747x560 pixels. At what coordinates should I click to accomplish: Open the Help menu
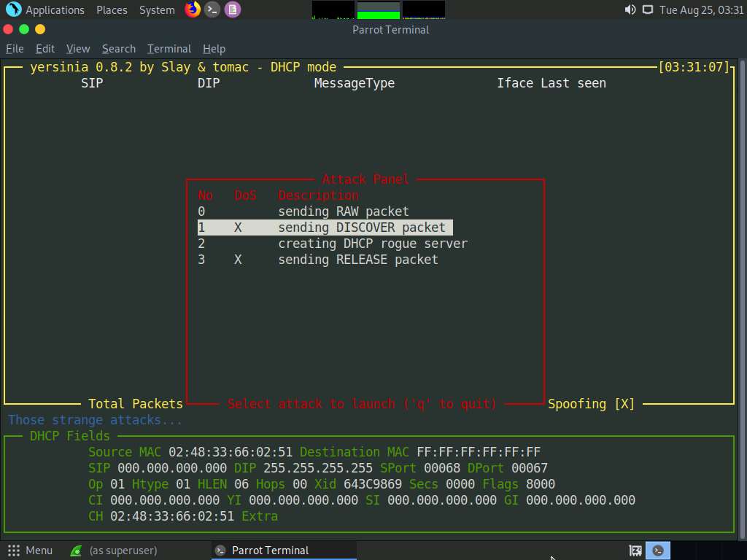[214, 49]
